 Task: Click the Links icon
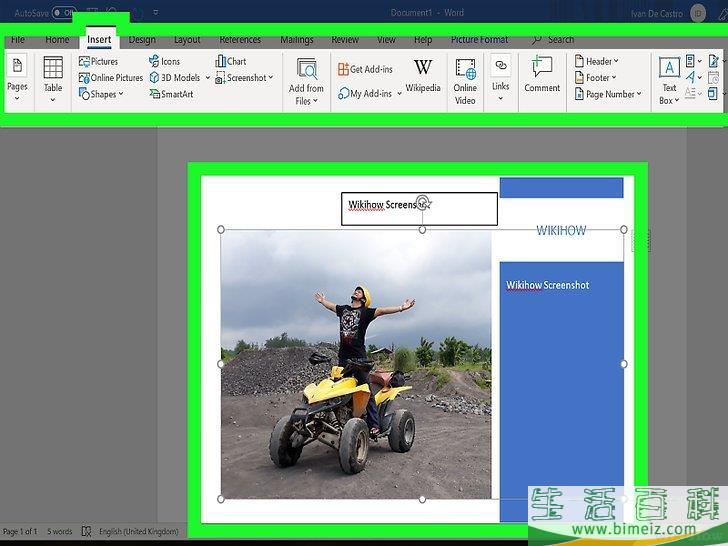tap(500, 65)
